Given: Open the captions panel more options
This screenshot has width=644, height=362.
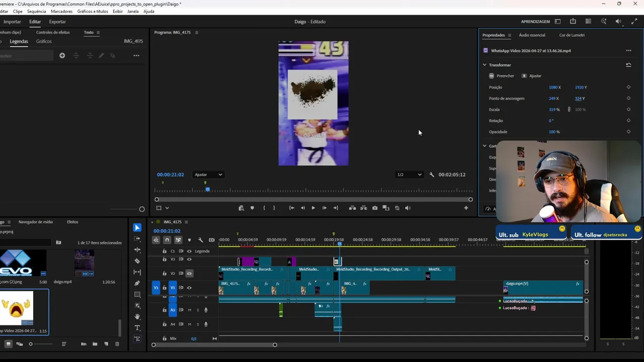Looking at the screenshot, I should point(136,55).
